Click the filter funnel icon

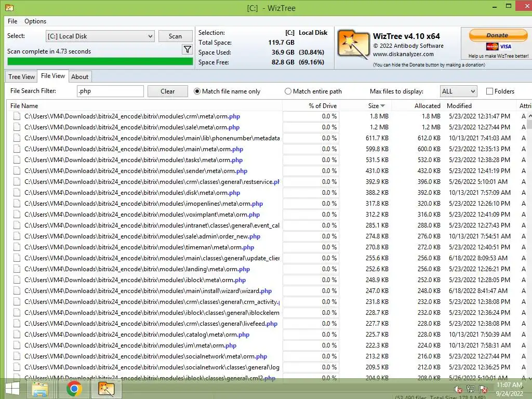tap(187, 50)
